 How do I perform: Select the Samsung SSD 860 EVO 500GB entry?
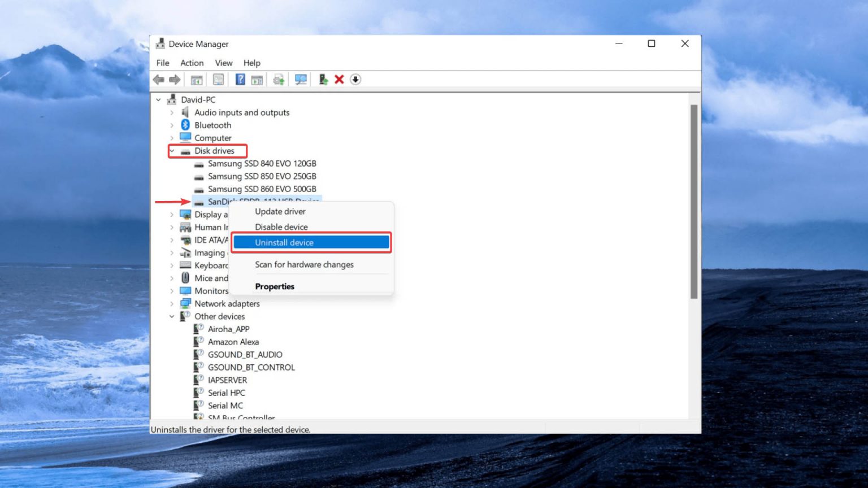262,189
